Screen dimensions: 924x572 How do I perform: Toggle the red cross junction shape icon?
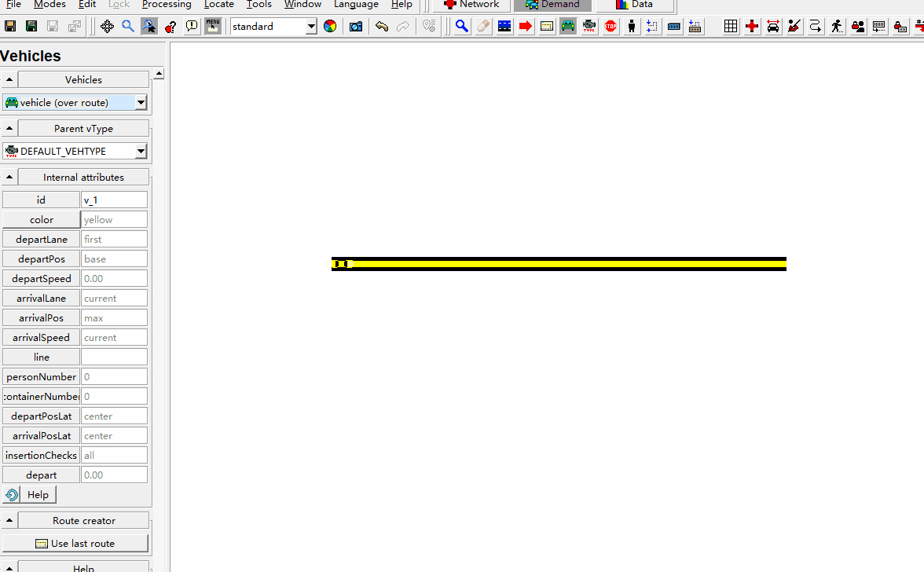tap(752, 27)
